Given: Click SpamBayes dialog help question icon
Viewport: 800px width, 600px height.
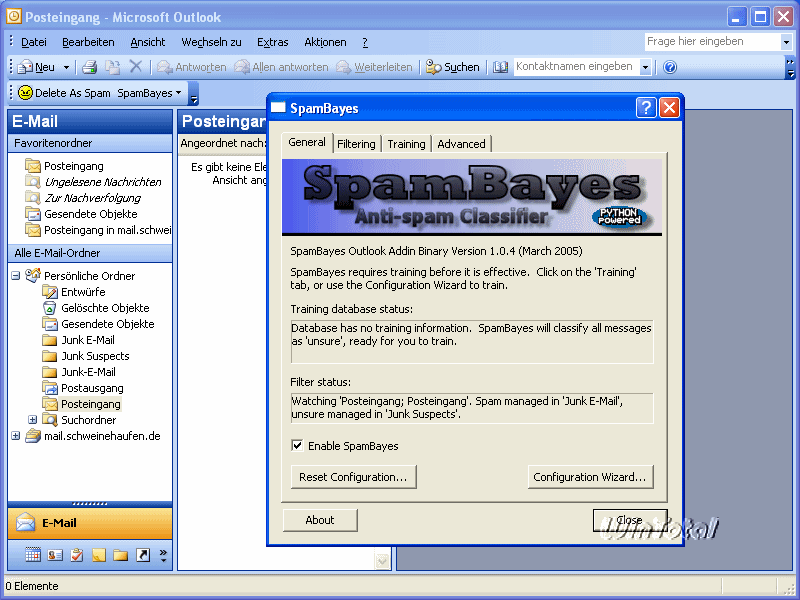Looking at the screenshot, I should pyautogui.click(x=646, y=108).
